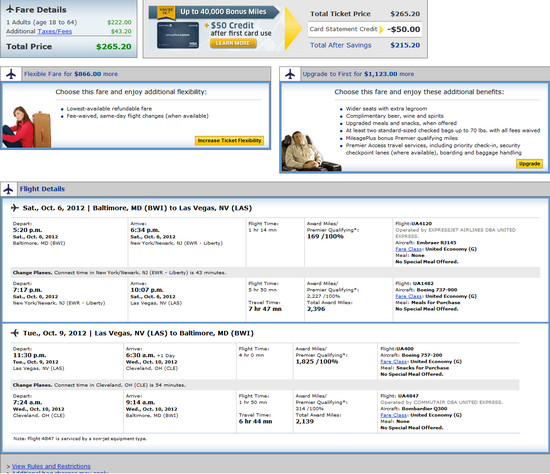Viewport: 550px width, 474px height.
Task: Click total award miles 2,139
Action: [x=305, y=421]
